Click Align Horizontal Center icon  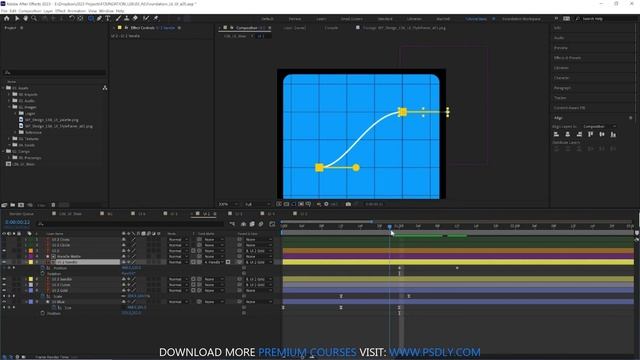pyautogui.click(x=568, y=134)
